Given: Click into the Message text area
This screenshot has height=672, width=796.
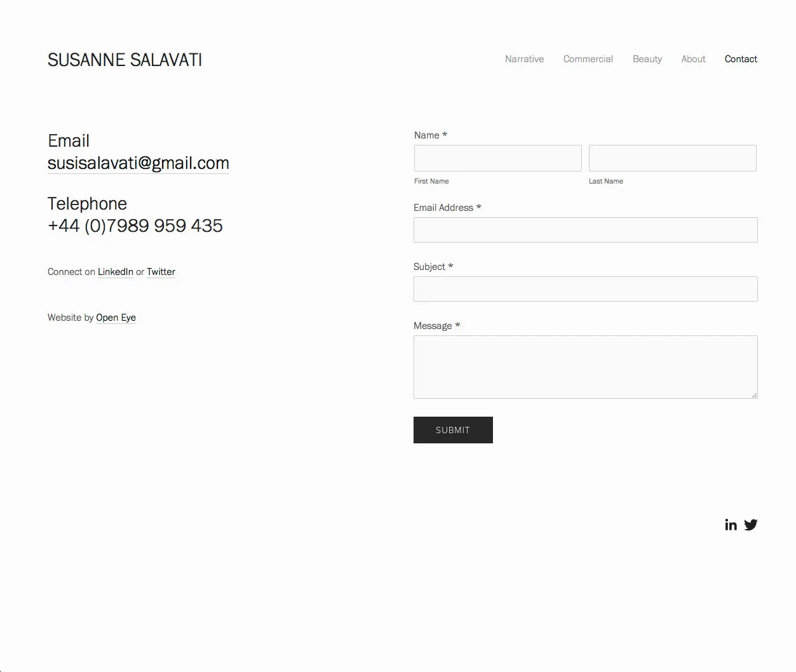Looking at the screenshot, I should (x=585, y=367).
